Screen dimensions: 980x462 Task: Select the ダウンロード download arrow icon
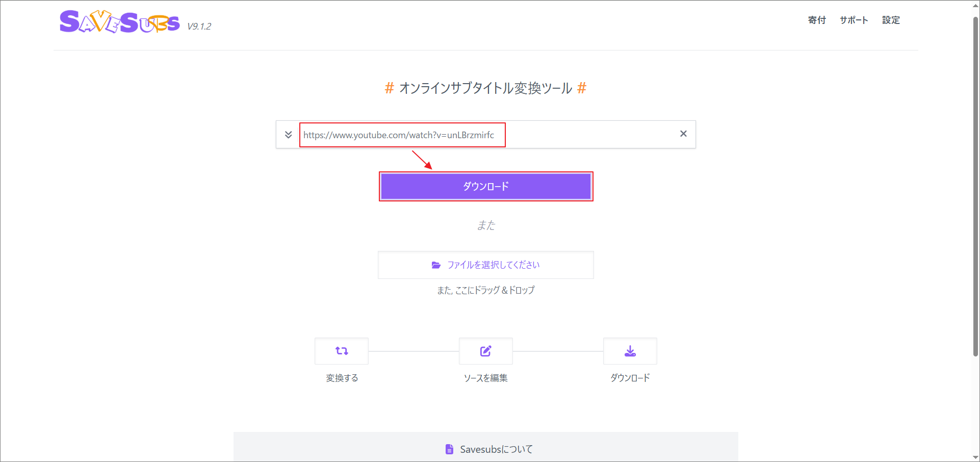click(x=630, y=351)
